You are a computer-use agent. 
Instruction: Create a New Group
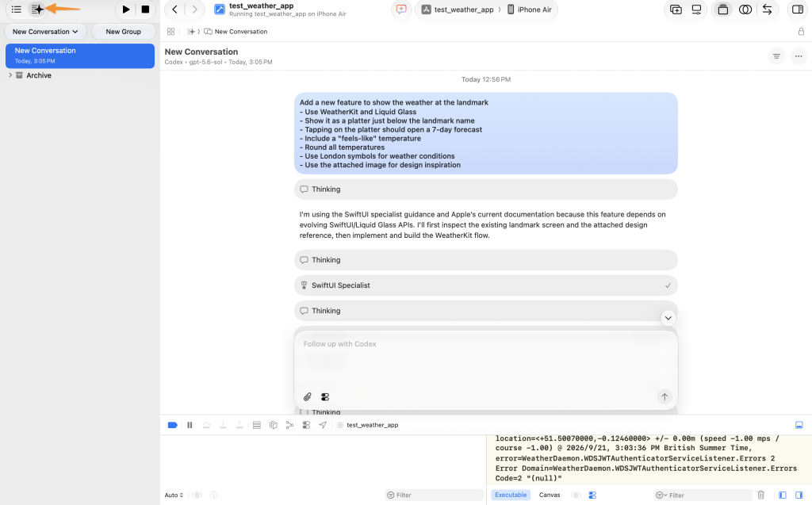pos(123,32)
